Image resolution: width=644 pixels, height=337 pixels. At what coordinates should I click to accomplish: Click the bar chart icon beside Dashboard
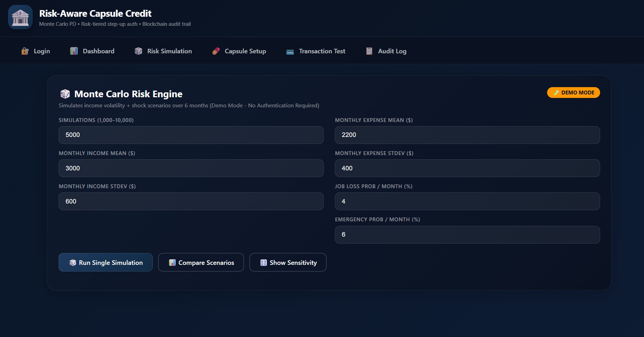tap(74, 51)
